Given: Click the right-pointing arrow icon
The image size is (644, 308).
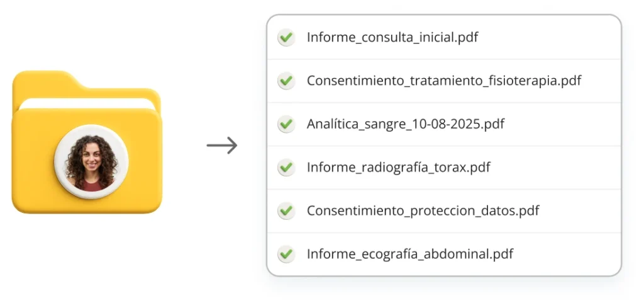Looking at the screenshot, I should (x=222, y=145).
